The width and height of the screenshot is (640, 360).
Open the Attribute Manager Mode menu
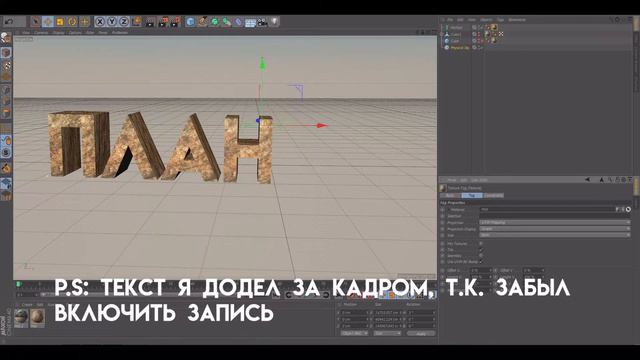click(x=452, y=180)
